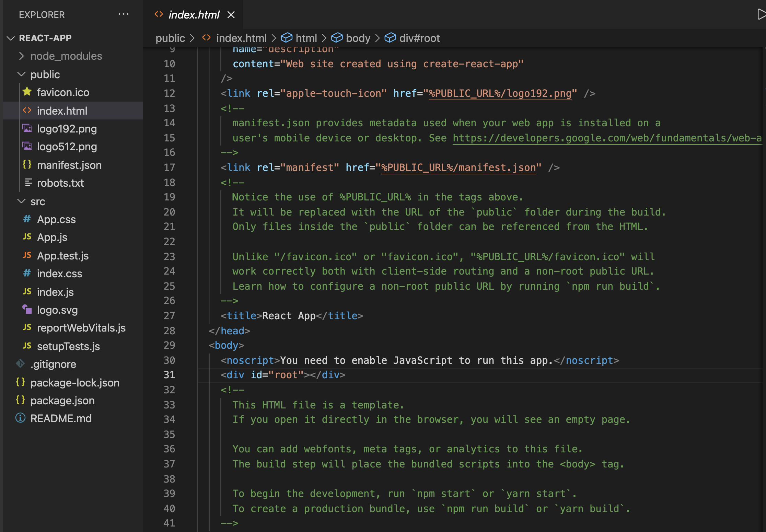Click the div#root breadcrumb item
Screen dimensions: 766x532
coord(419,38)
